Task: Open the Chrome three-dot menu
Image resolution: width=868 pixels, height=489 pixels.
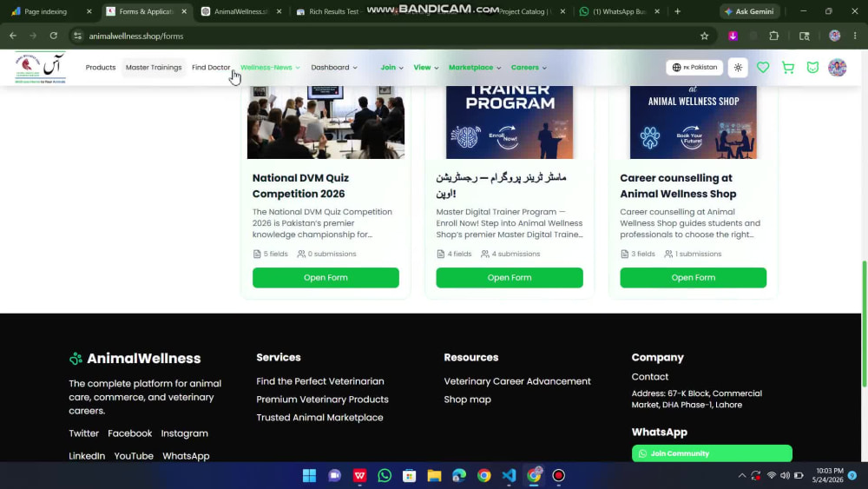Action: (x=855, y=36)
